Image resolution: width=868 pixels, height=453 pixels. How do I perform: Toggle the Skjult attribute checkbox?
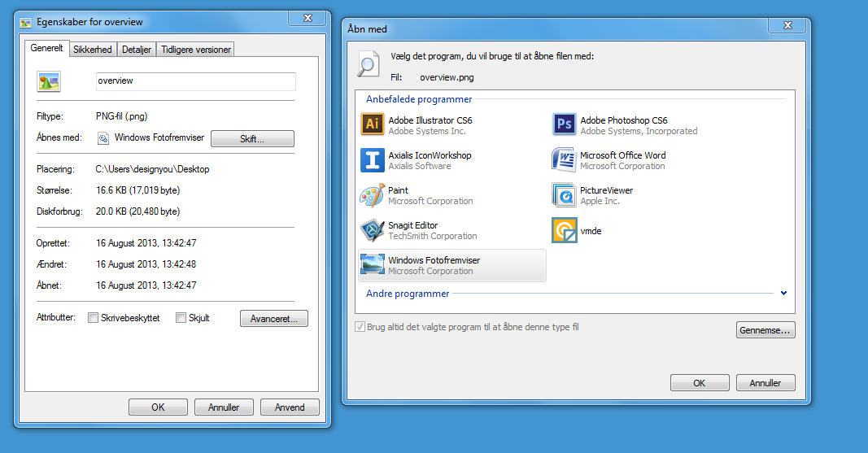tap(181, 318)
